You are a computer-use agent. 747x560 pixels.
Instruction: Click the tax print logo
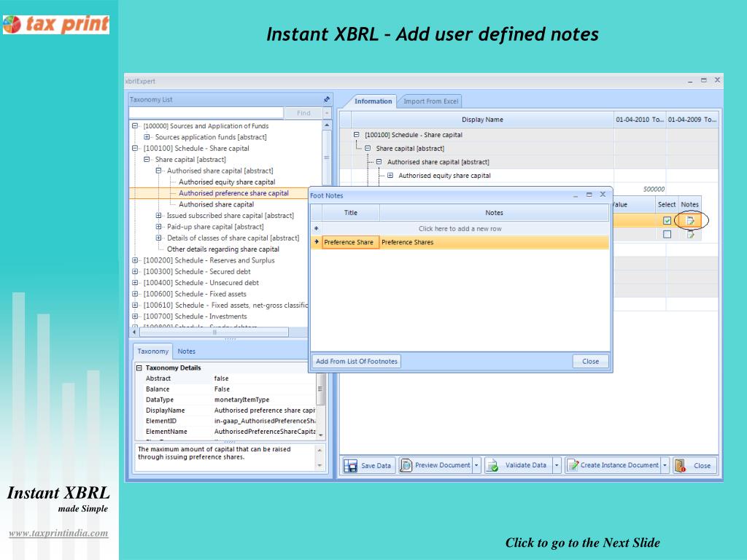point(56,24)
